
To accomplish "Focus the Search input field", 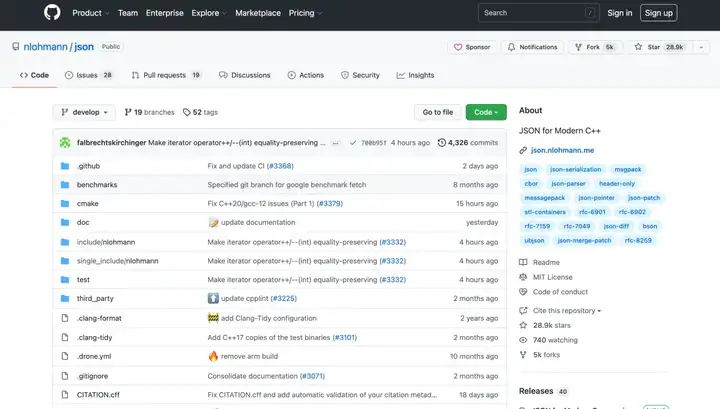I will click(x=538, y=13).
